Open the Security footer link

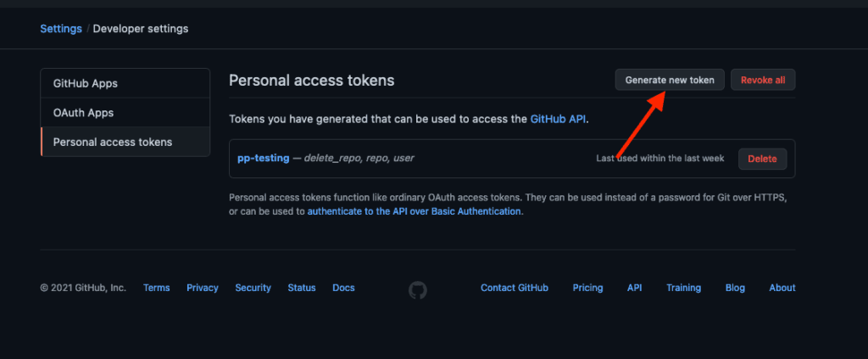tap(253, 288)
